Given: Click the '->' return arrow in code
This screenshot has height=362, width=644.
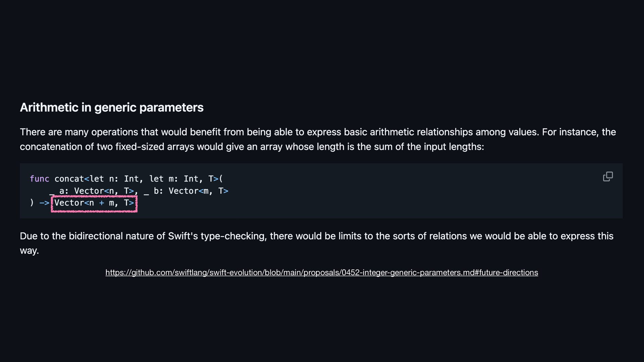Looking at the screenshot, I should [x=44, y=203].
